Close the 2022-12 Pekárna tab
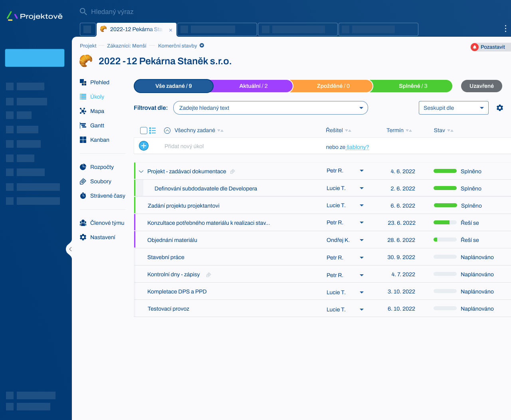 170,30
